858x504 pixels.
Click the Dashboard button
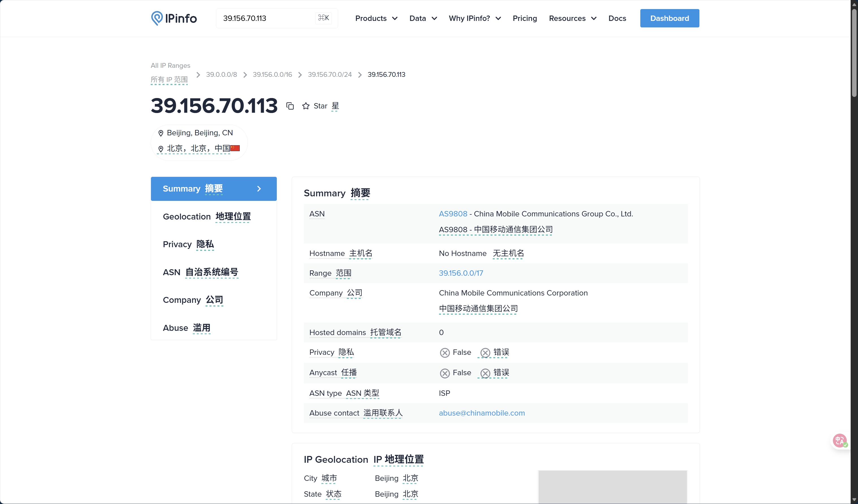coord(669,18)
